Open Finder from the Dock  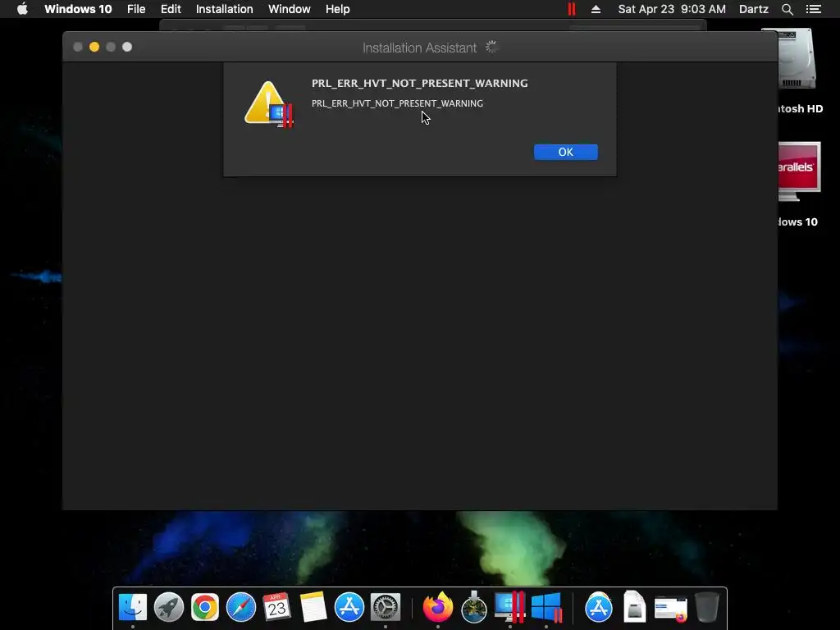[132, 608]
